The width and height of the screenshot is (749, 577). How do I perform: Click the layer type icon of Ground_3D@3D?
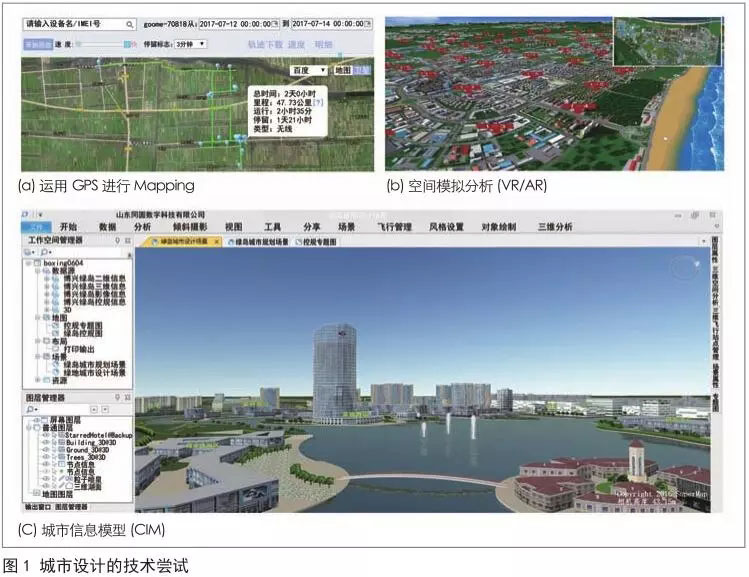tap(62, 450)
